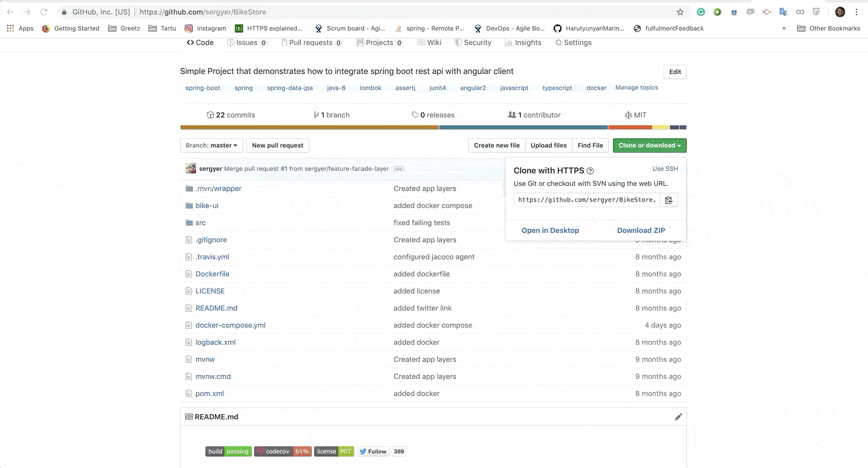Click Find File button
The width and height of the screenshot is (868, 468).
[x=590, y=145]
